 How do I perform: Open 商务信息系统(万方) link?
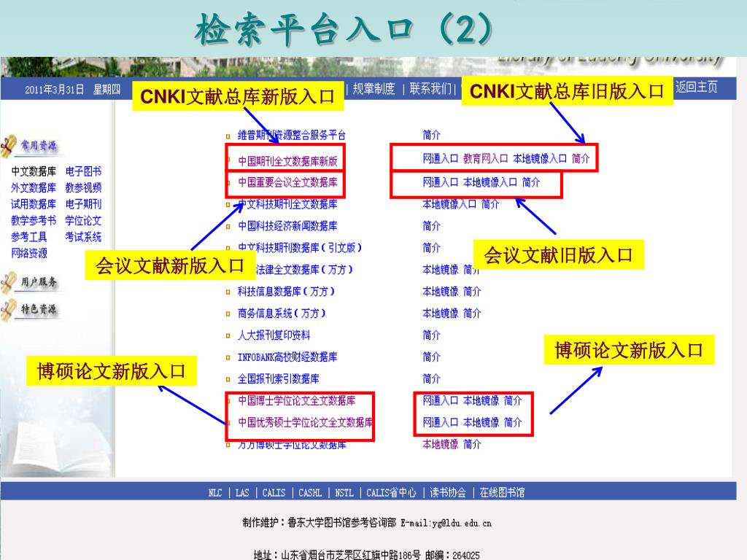pyautogui.click(x=282, y=314)
